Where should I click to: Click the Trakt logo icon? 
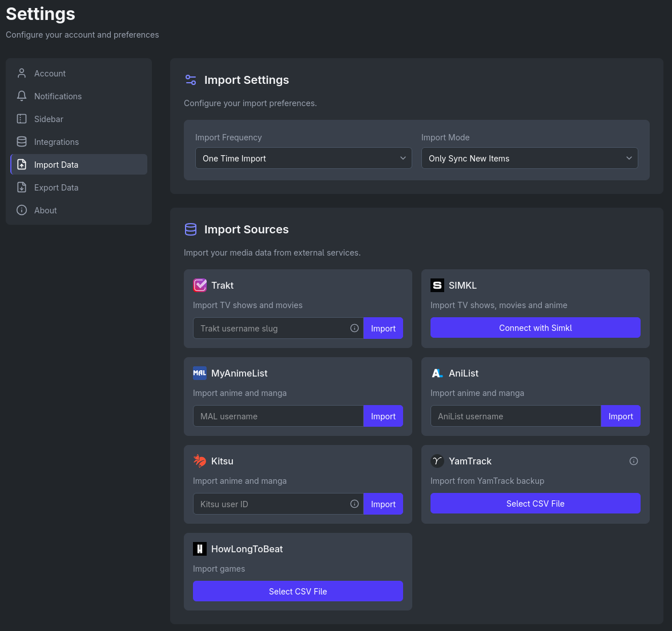[200, 285]
